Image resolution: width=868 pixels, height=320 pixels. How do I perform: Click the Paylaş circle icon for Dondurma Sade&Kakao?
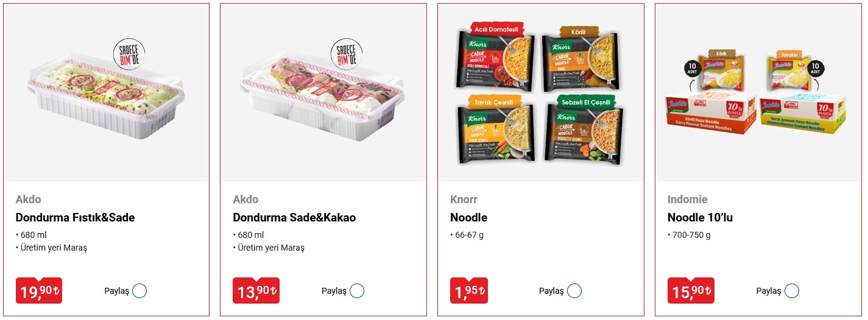(357, 291)
